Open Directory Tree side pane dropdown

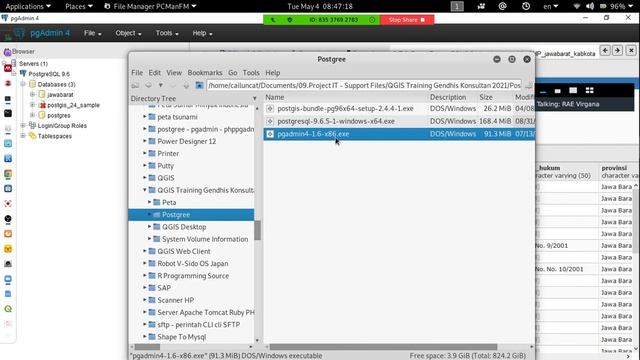tap(255, 98)
